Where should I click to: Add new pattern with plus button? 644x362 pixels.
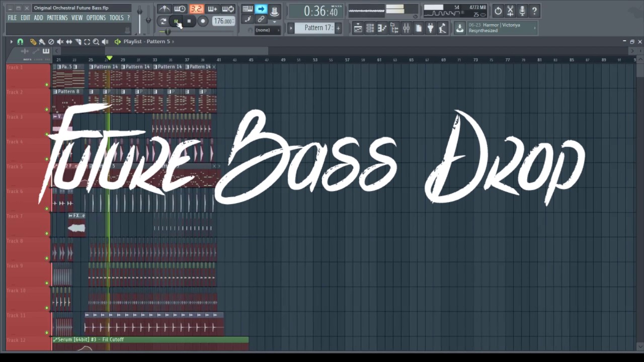point(338,28)
